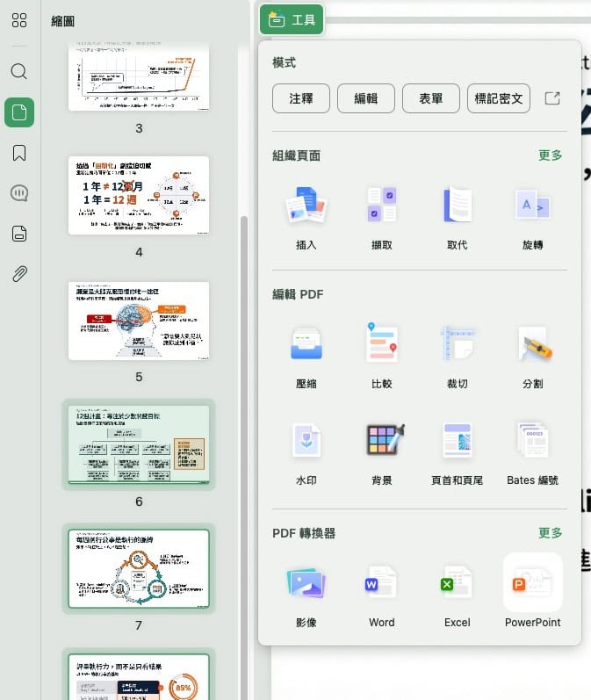Screen dimensions: 591x700
Task: Open the Bates 編號 numbering tool
Action: click(x=533, y=453)
